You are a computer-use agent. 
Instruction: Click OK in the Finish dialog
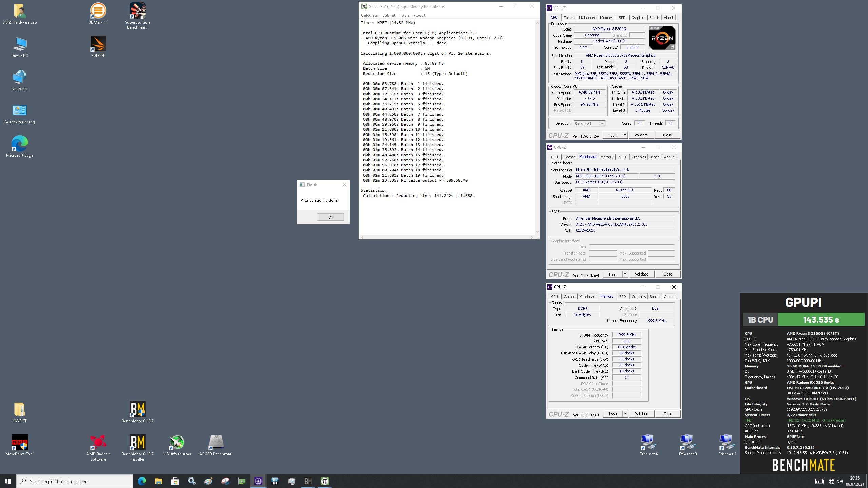(x=331, y=217)
